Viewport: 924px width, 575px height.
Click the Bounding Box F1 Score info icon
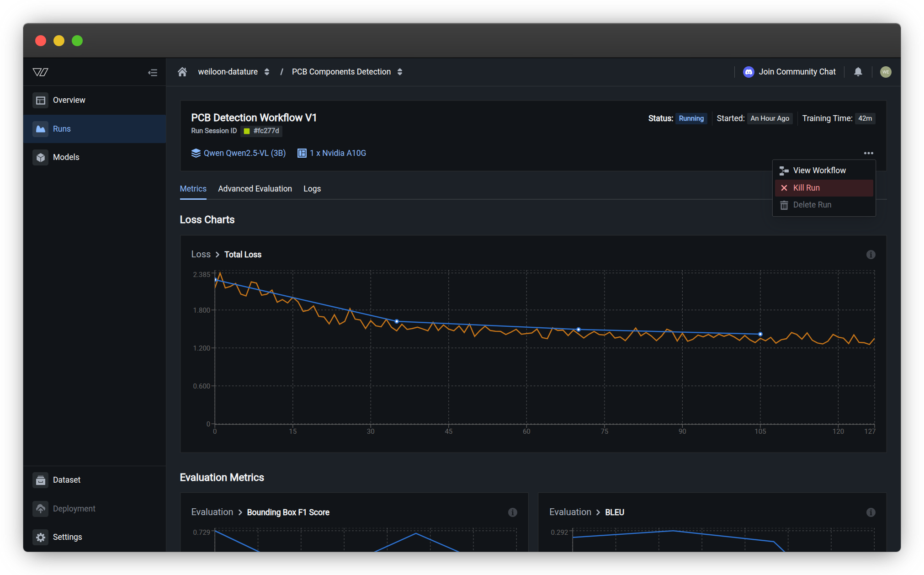512,512
